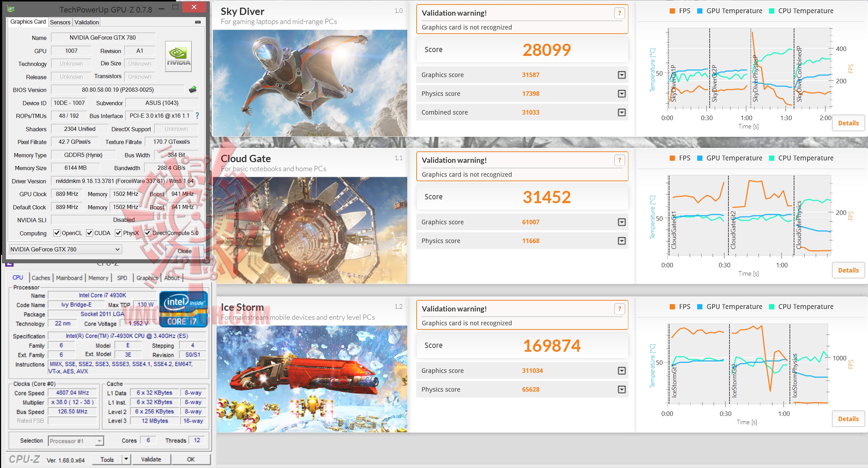This screenshot has width=868, height=468.
Task: Toggle the OpenCL checkbox
Action: click(x=57, y=233)
